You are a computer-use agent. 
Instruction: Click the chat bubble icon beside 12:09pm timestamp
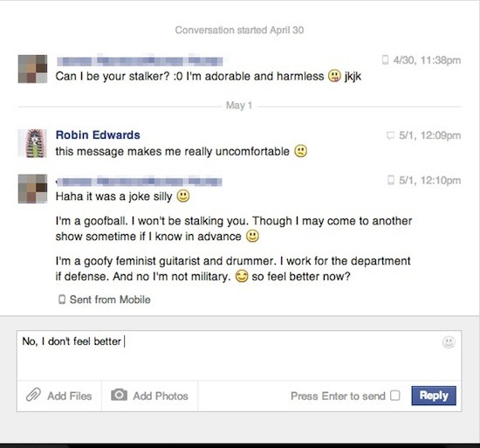click(390, 135)
